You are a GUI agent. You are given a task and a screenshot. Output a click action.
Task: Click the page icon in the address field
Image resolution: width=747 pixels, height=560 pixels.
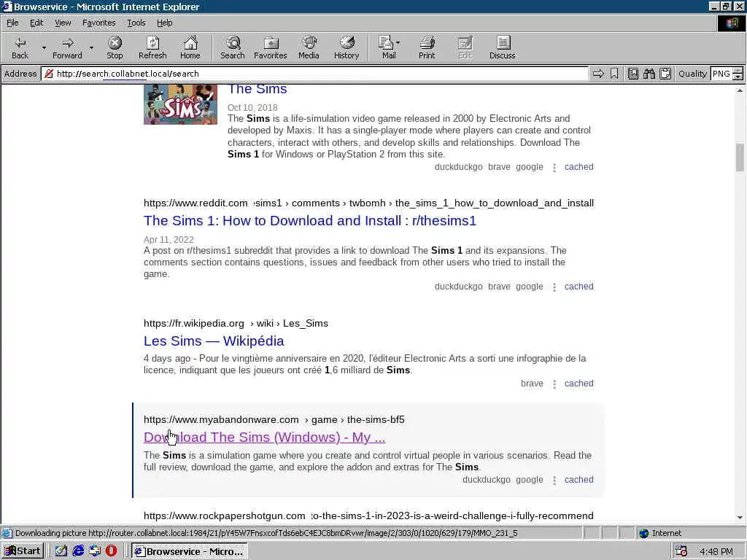click(x=49, y=74)
